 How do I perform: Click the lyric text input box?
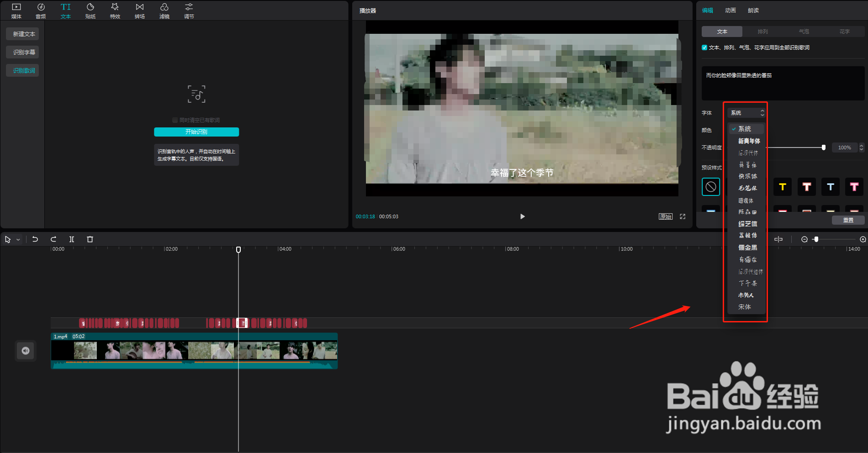point(783,83)
